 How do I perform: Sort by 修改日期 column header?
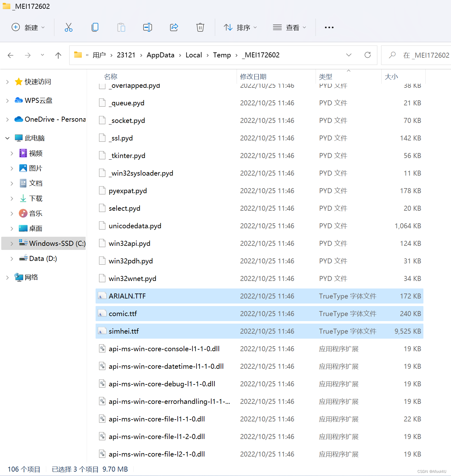(253, 77)
